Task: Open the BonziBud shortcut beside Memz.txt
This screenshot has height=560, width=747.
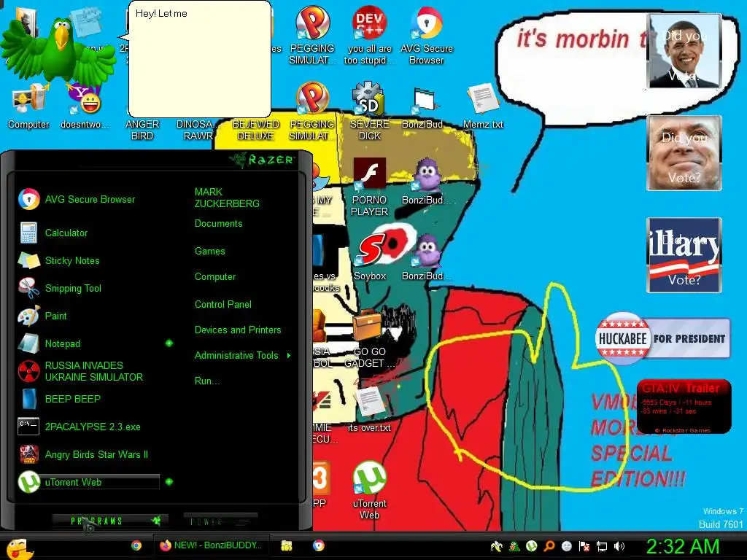Action: pyautogui.click(x=422, y=106)
